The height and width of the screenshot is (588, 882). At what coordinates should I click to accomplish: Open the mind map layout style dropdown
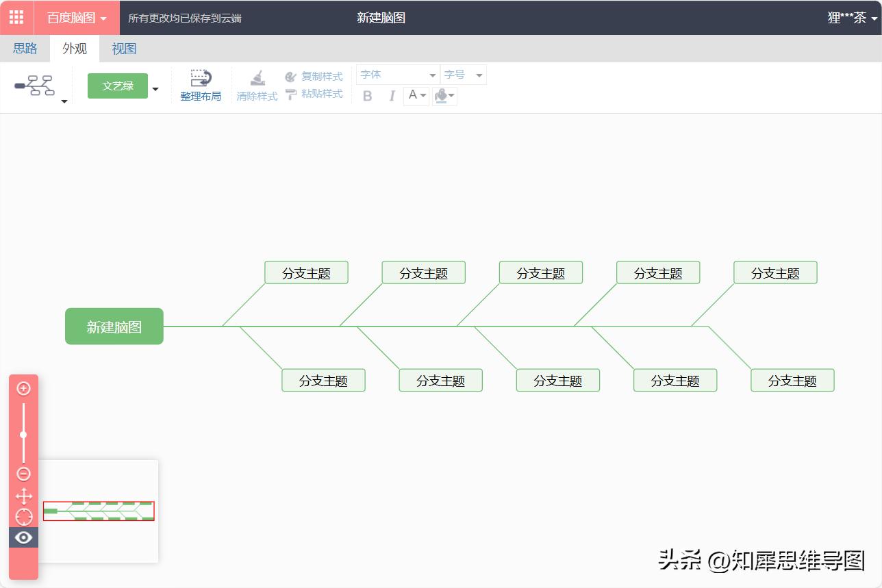pos(64,100)
